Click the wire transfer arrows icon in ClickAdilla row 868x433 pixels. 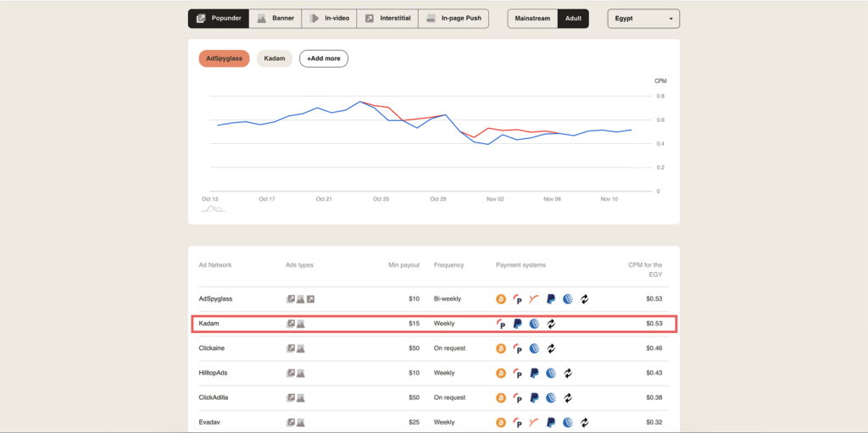(568, 397)
